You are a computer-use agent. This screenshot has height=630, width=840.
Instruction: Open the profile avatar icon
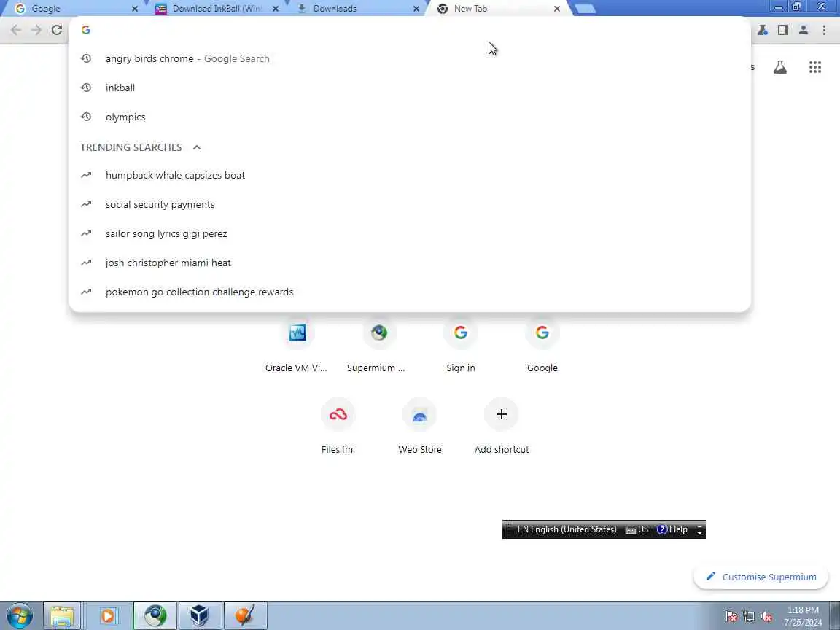tap(803, 30)
